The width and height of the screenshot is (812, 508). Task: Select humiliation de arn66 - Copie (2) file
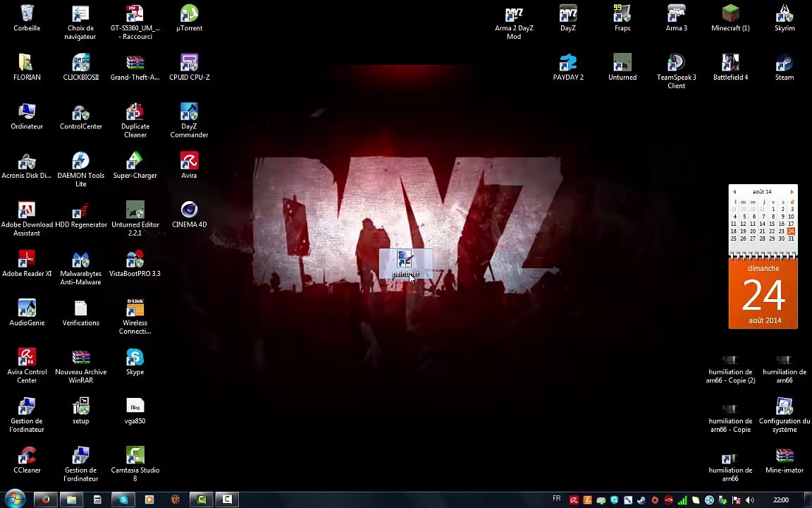tap(731, 370)
